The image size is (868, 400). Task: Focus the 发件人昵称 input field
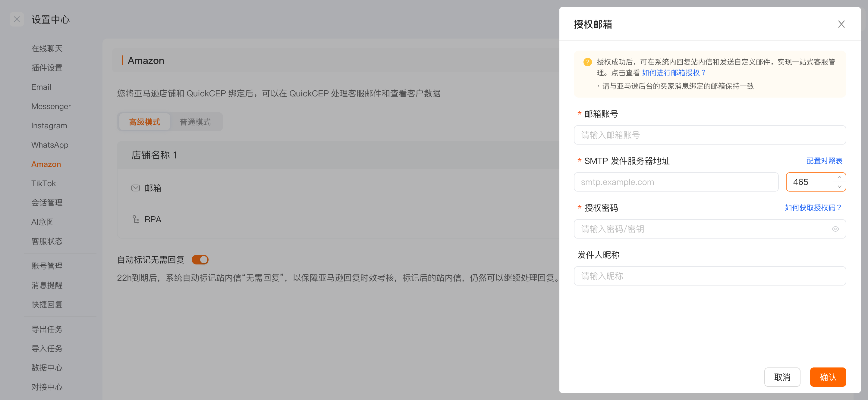(x=710, y=276)
